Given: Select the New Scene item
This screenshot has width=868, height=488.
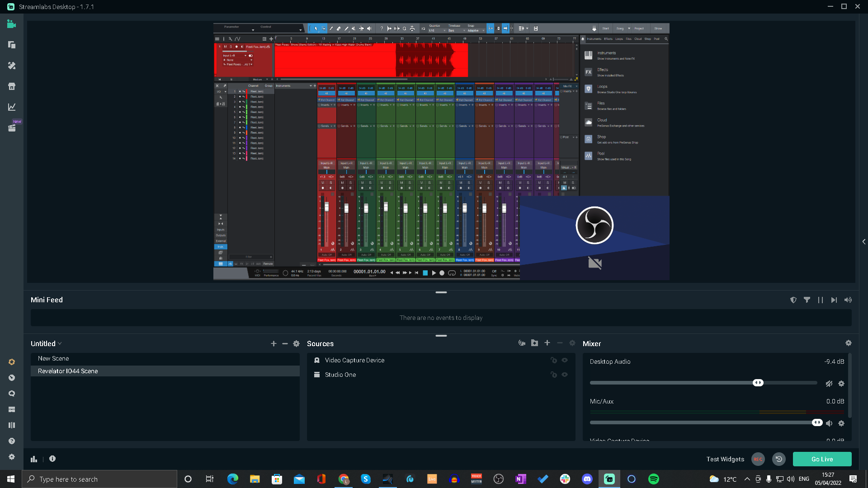Looking at the screenshot, I should (x=165, y=358).
